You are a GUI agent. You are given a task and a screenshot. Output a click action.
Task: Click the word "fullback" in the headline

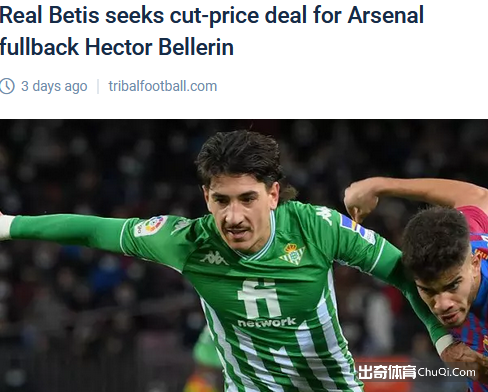click(x=39, y=47)
